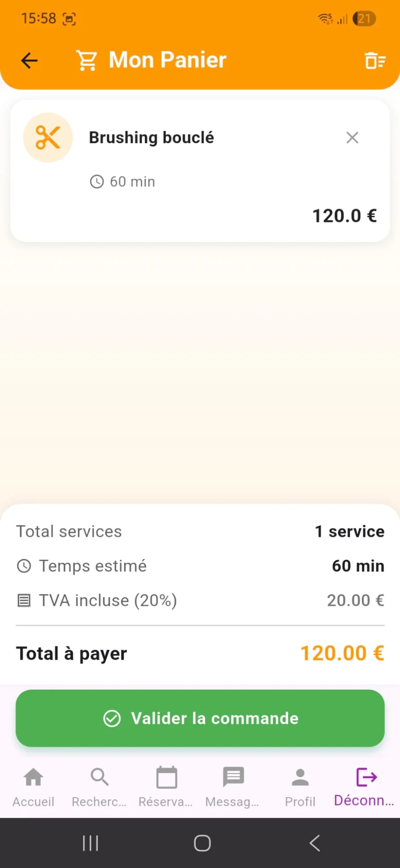400x868 pixels.
Task: Click the shopping cart icon in header
Action: 87,60
